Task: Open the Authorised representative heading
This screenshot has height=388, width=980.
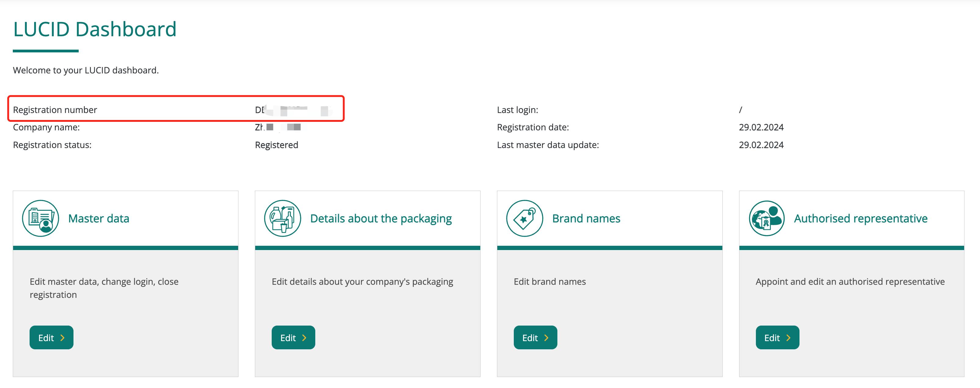Action: [x=860, y=218]
